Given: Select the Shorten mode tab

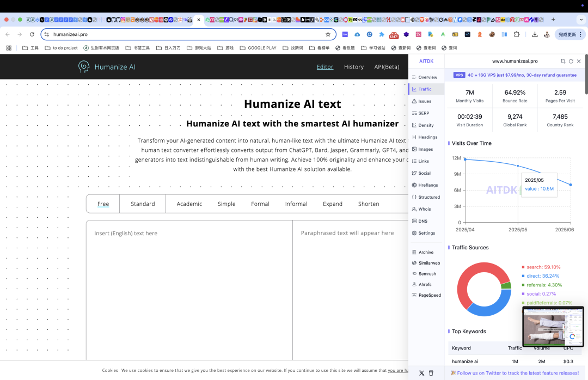Looking at the screenshot, I should 369,204.
